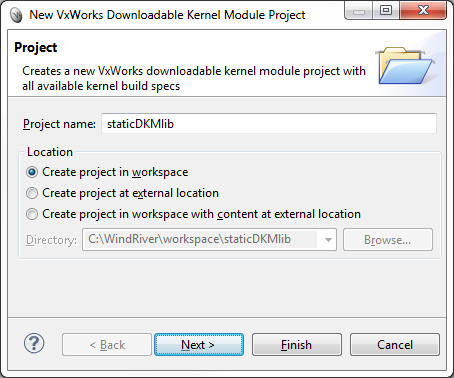Click the 'Location' group label
This screenshot has height=378, width=454.
pyautogui.click(x=50, y=152)
